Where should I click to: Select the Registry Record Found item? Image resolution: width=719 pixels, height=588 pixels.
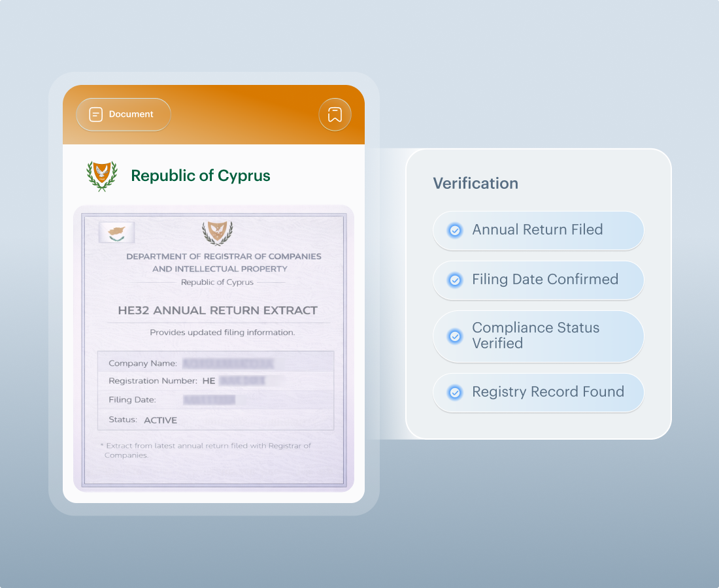tap(538, 392)
